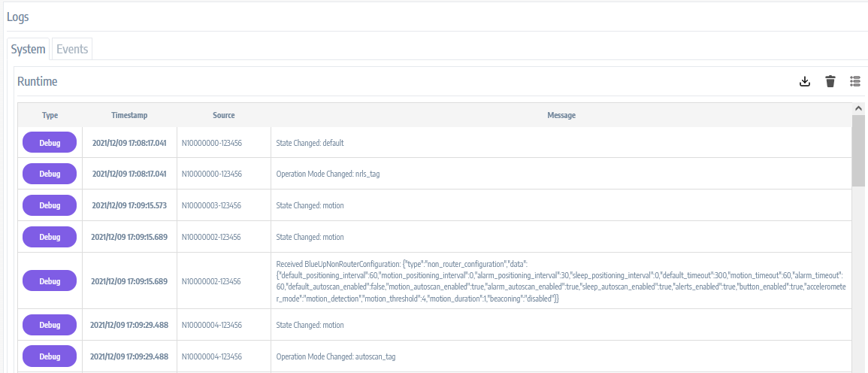This screenshot has height=373, width=868.
Task: Delete runtime logs with trash icon
Action: [x=830, y=81]
